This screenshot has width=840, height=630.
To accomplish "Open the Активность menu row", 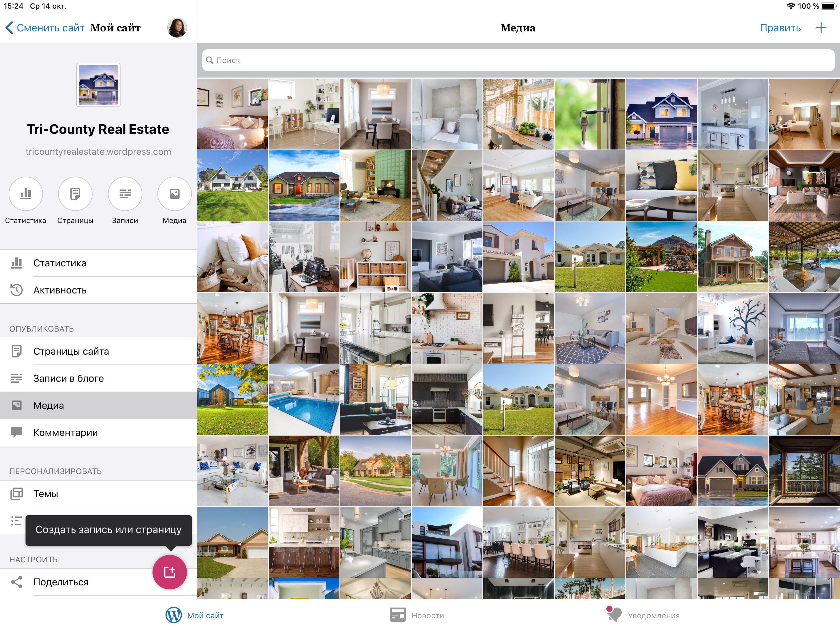I will click(x=98, y=290).
